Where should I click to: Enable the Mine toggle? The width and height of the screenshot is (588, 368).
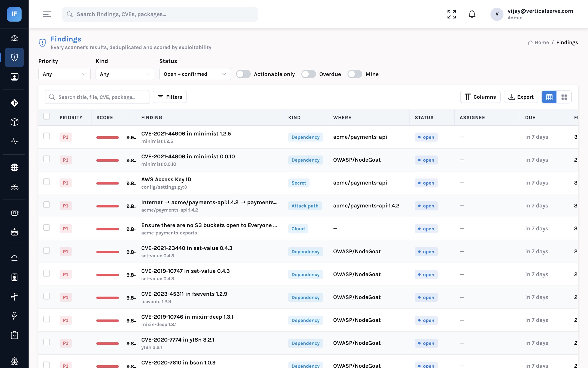pos(355,74)
